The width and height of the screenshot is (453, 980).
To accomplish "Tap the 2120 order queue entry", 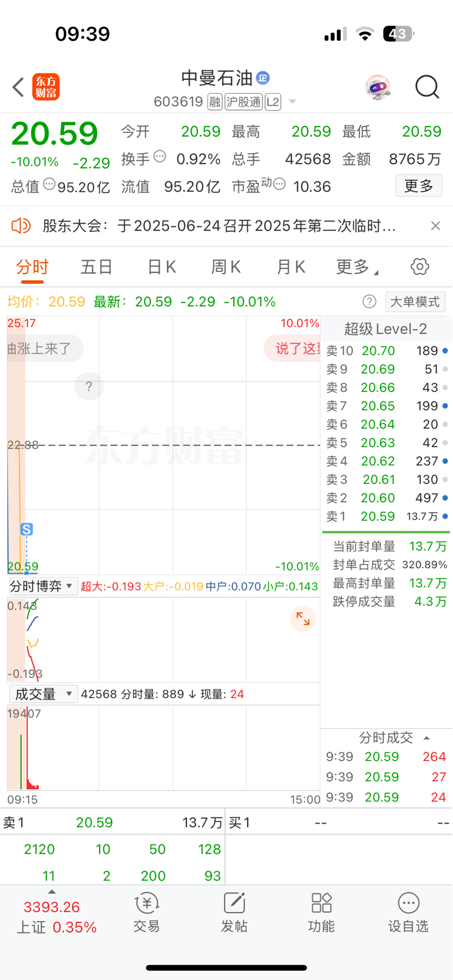I will (39, 849).
